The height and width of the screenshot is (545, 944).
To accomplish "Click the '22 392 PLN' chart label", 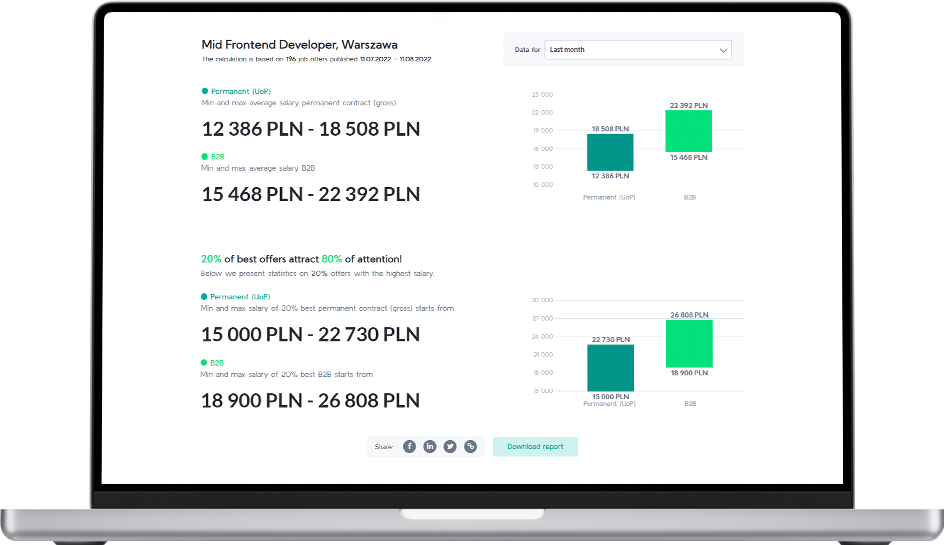I will point(689,105).
